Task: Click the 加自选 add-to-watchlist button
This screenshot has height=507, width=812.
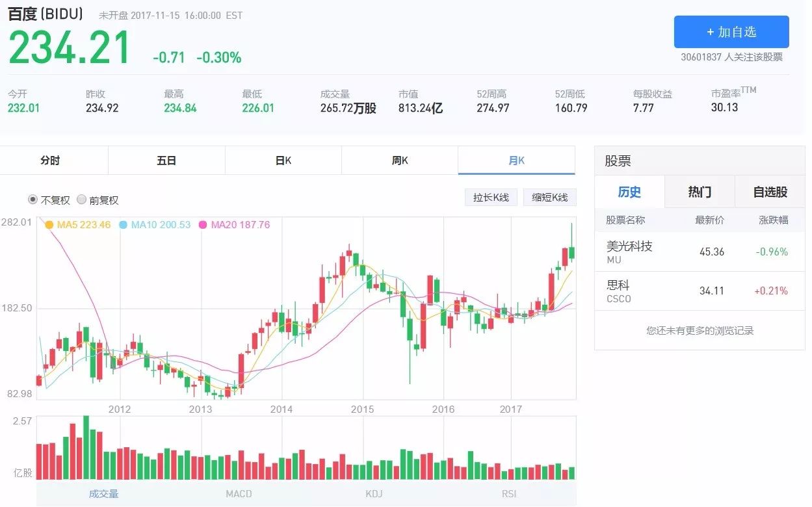Action: click(731, 32)
